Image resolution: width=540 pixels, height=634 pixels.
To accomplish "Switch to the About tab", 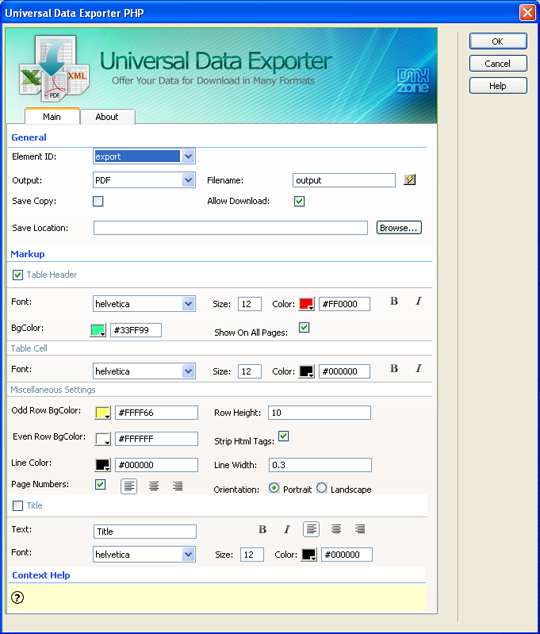I will point(107,117).
